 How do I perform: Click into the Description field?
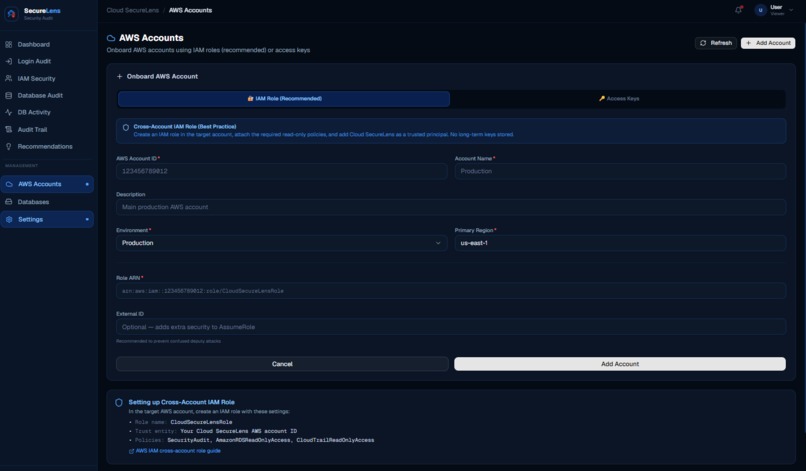coord(451,207)
